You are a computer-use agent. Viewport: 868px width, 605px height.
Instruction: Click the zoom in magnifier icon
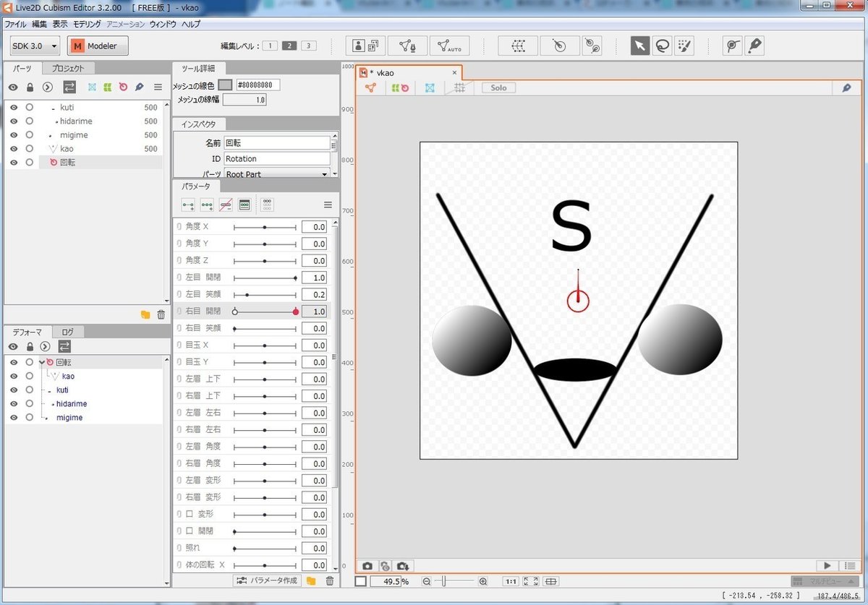click(483, 581)
